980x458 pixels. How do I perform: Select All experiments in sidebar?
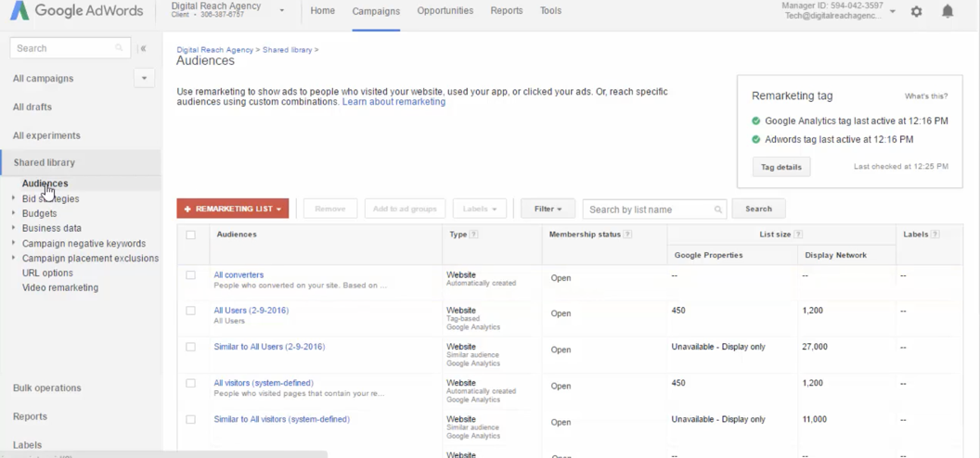tap(47, 136)
